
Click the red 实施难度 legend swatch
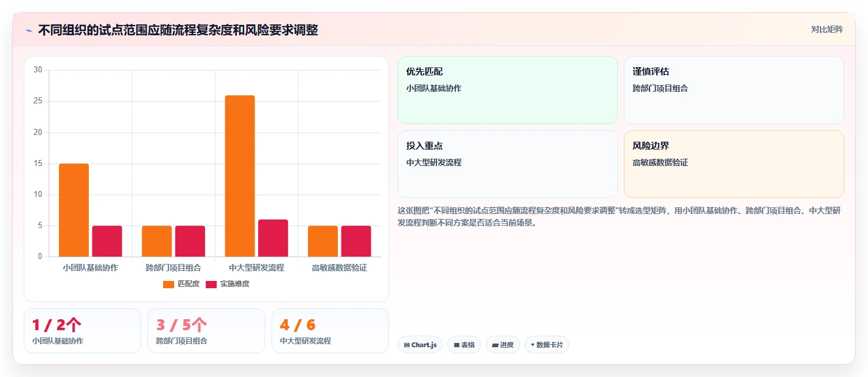click(x=211, y=284)
